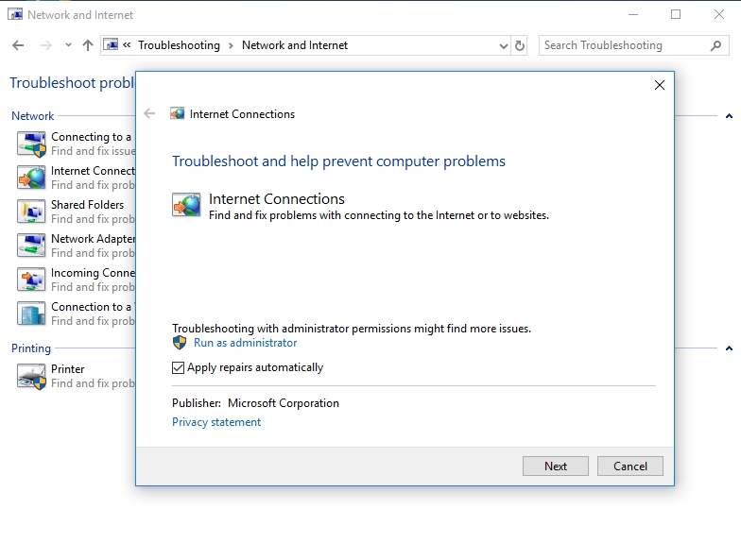Viewport: 741px width, 560px height.
Task: Click the large Internet Connections dialog icon
Action: tap(186, 205)
